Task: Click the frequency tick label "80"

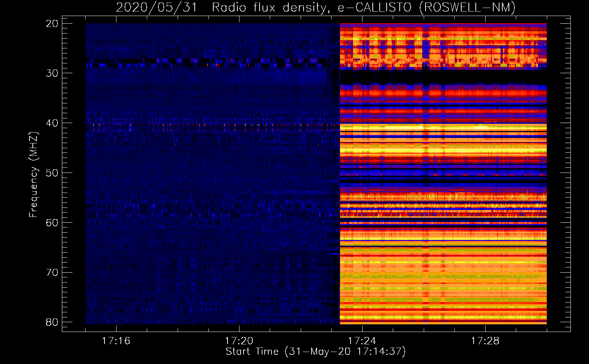Action: pos(52,322)
